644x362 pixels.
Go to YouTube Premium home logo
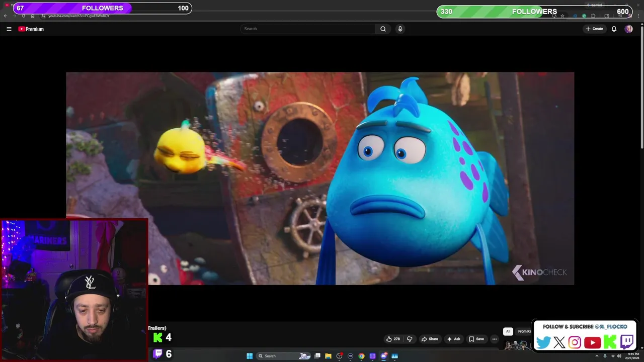(31, 29)
